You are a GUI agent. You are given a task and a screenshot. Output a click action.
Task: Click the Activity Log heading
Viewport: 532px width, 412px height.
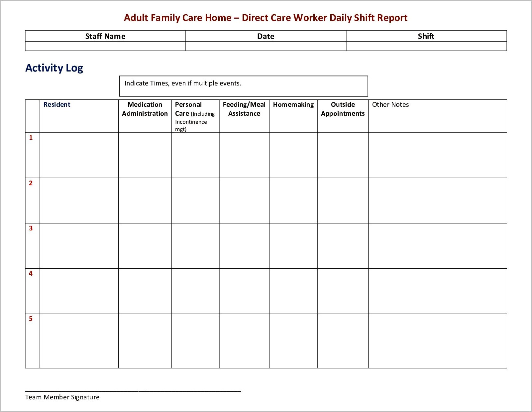click(x=54, y=68)
